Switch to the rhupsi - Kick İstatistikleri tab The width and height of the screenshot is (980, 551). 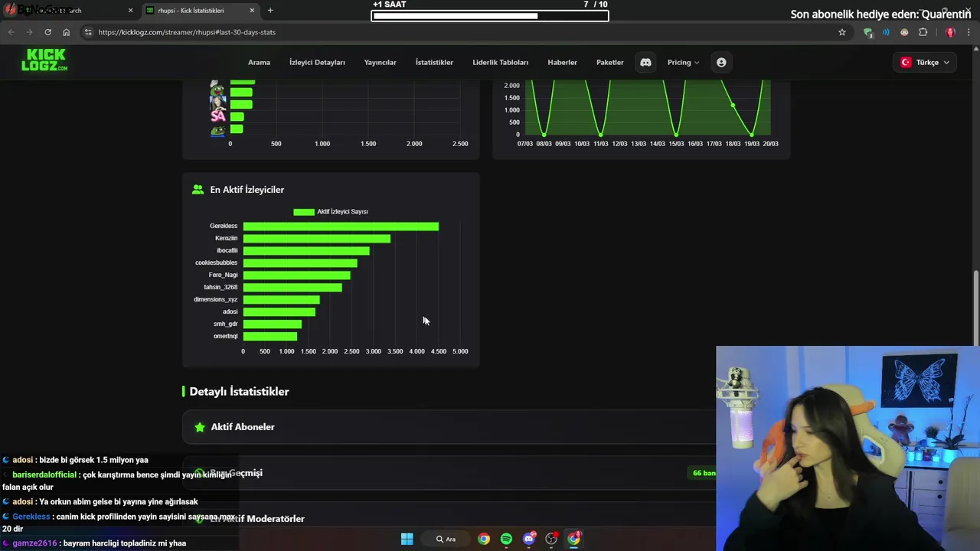(201, 11)
